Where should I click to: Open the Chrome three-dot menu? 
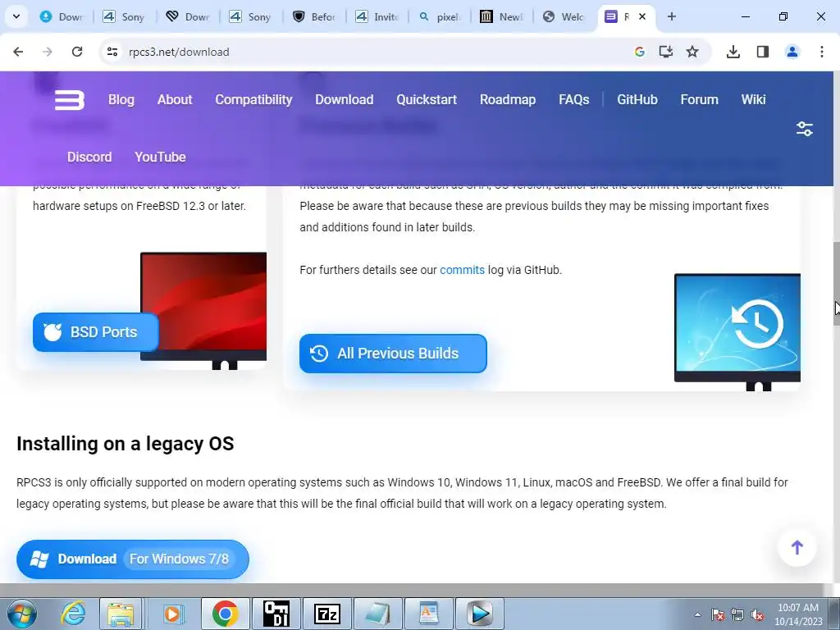[822, 52]
